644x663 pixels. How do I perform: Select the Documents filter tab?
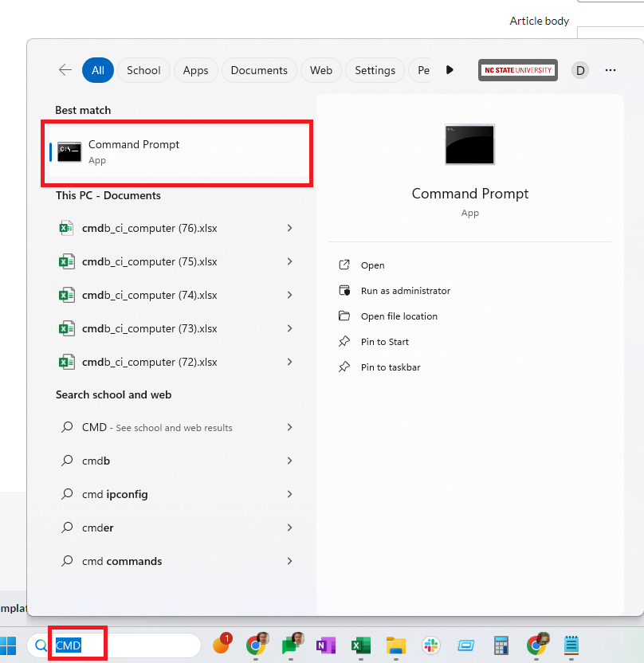(259, 70)
